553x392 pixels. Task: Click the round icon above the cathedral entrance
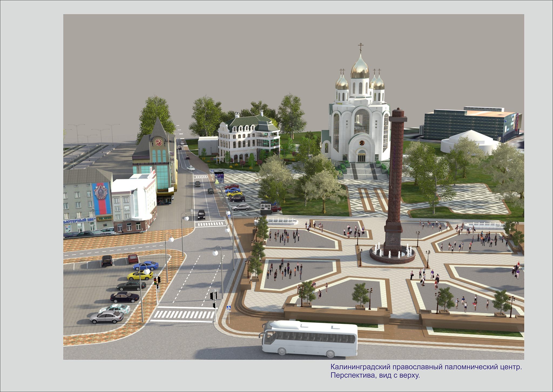pyautogui.click(x=362, y=143)
